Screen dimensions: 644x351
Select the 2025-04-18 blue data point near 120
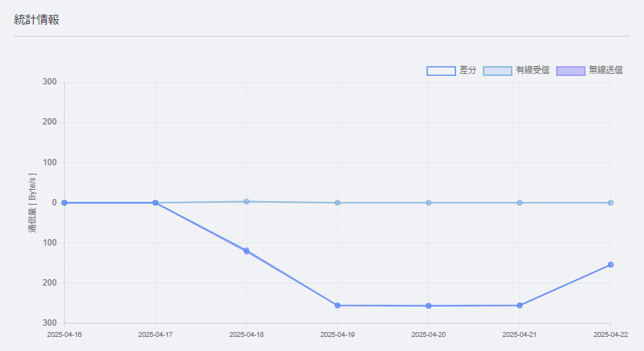(x=246, y=250)
